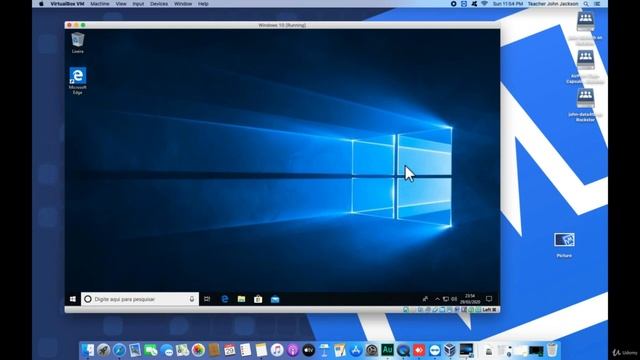Open Photos from the Dock

coord(198,350)
